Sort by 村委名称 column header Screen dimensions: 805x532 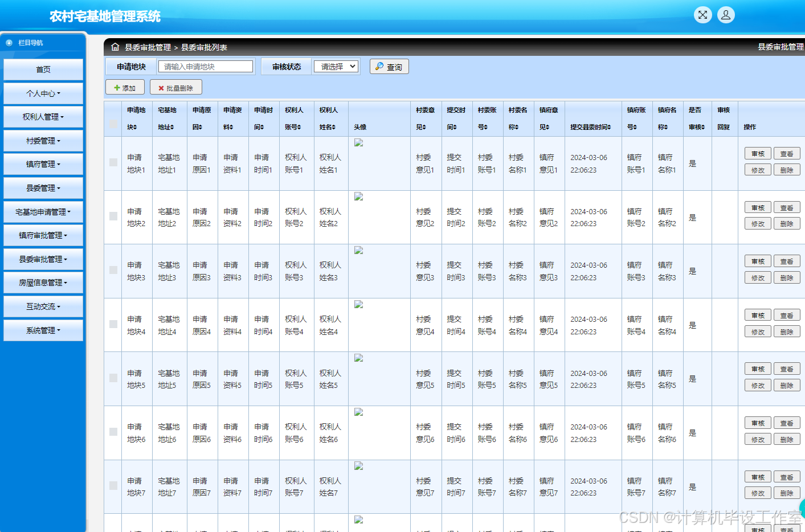point(518,118)
